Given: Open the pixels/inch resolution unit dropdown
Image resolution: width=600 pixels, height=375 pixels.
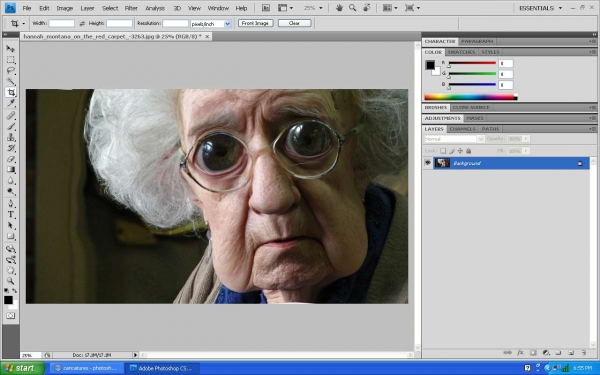Looking at the screenshot, I should pos(227,24).
